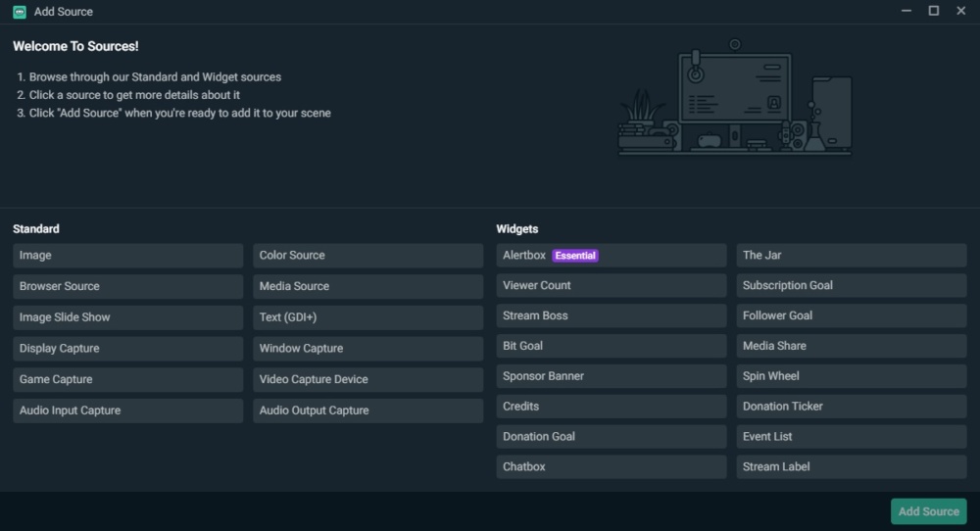Select Audio Output Capture
The image size is (980, 531).
(367, 410)
